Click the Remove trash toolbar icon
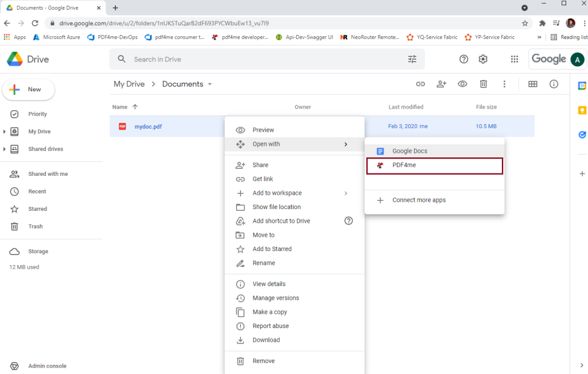588x374 pixels. pyautogui.click(x=483, y=84)
